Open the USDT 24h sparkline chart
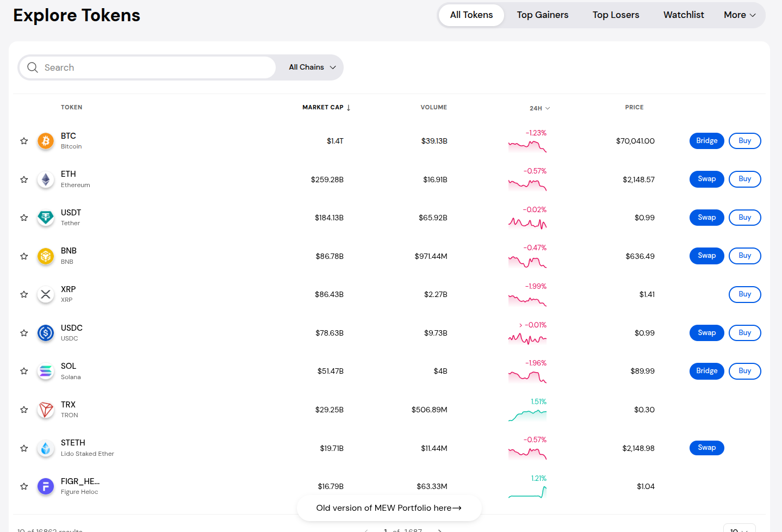This screenshot has width=782, height=532. pos(527,223)
